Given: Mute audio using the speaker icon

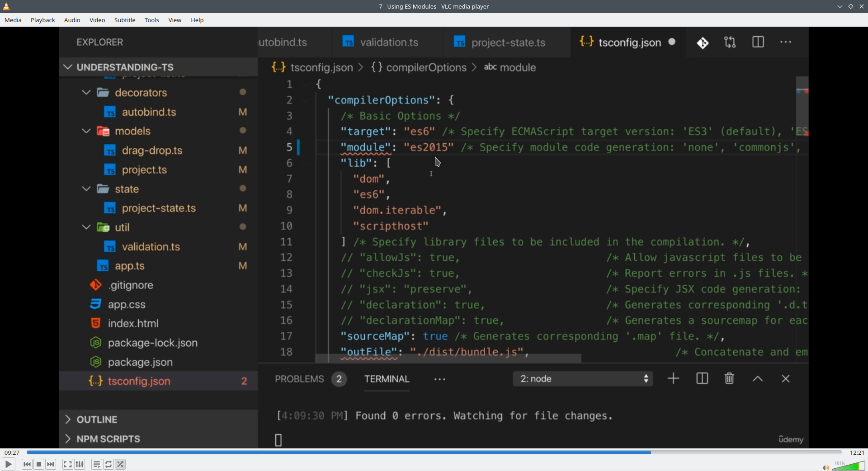Looking at the screenshot, I should 826,467.
